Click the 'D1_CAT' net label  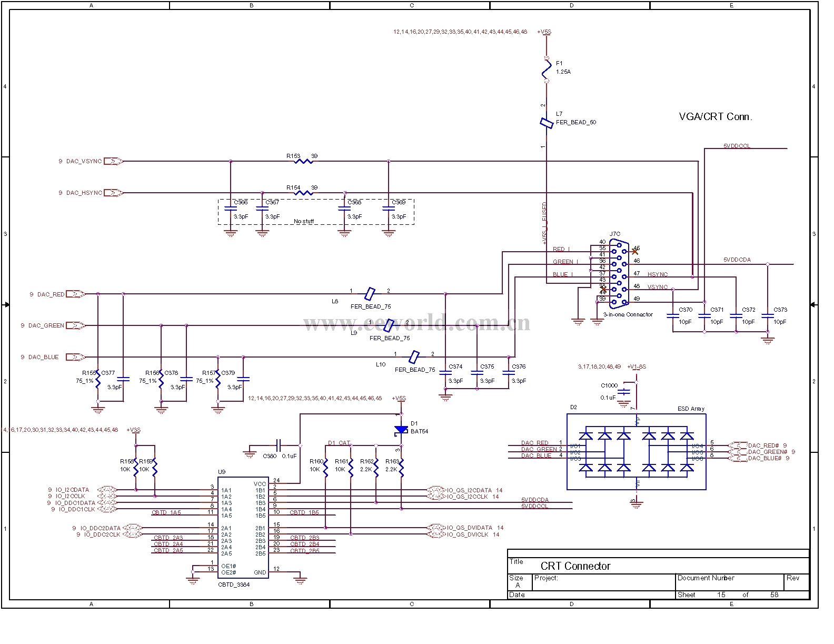339,443
